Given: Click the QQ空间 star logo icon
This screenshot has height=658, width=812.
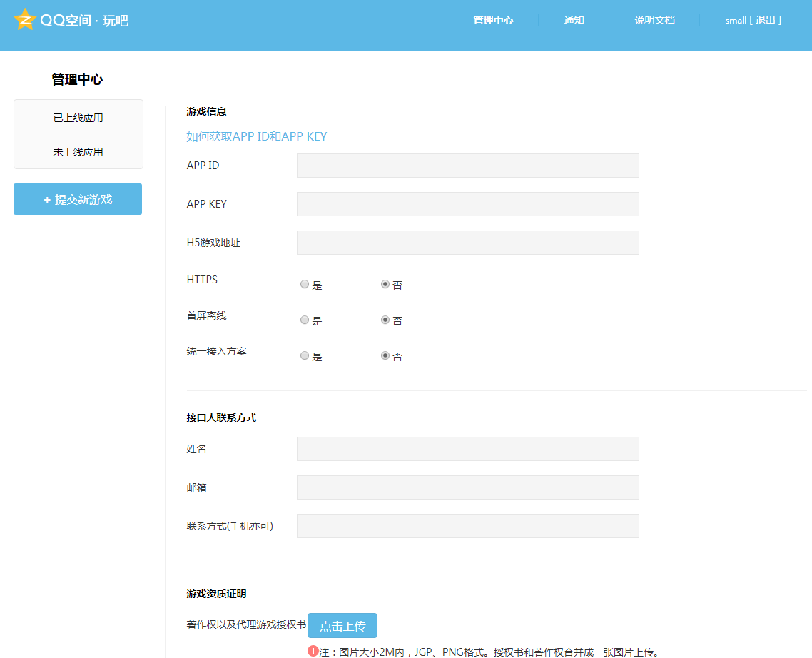Looking at the screenshot, I should point(26,20).
